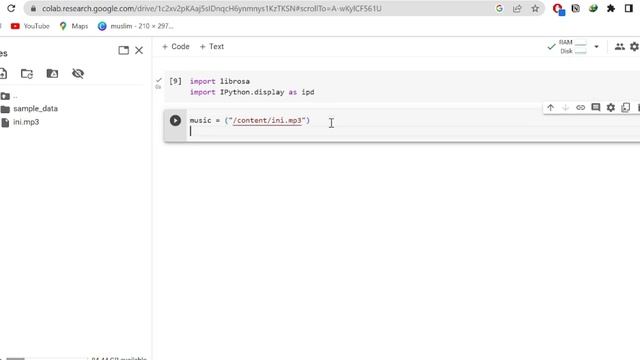This screenshot has height=360, width=640.
Task: Mirror the cell in a tab
Action: [x=626, y=108]
